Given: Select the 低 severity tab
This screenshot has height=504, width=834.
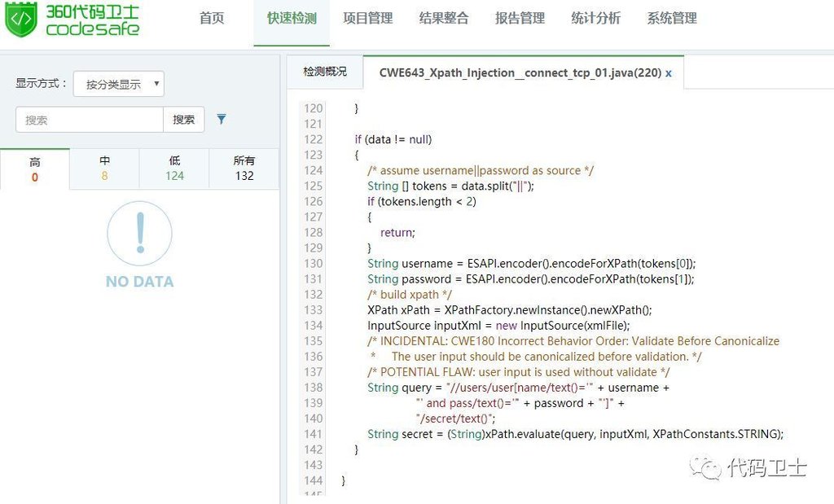Looking at the screenshot, I should (174, 169).
